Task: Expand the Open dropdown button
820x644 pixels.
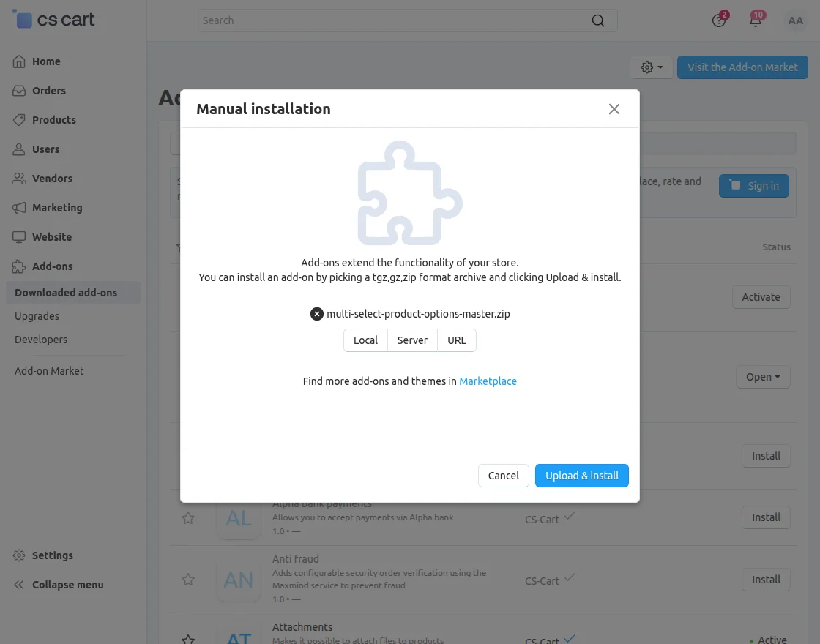Action: [x=763, y=376]
